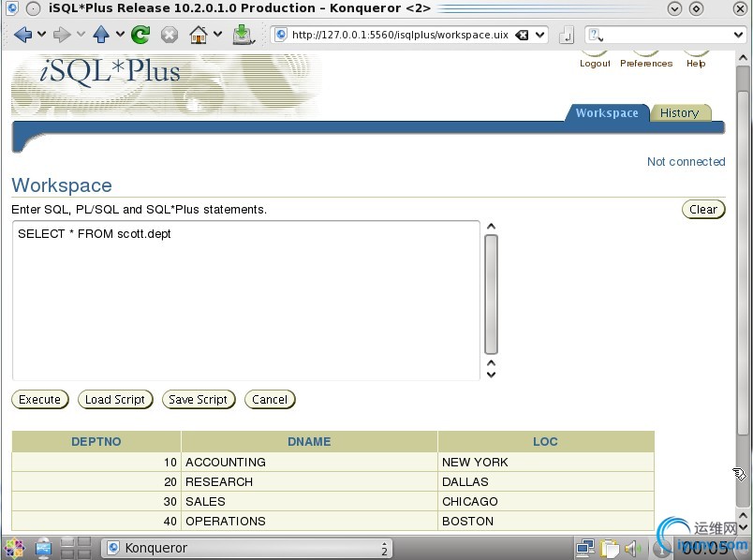753x560 pixels.
Task: Click the Back navigation arrow icon
Action: click(x=22, y=35)
